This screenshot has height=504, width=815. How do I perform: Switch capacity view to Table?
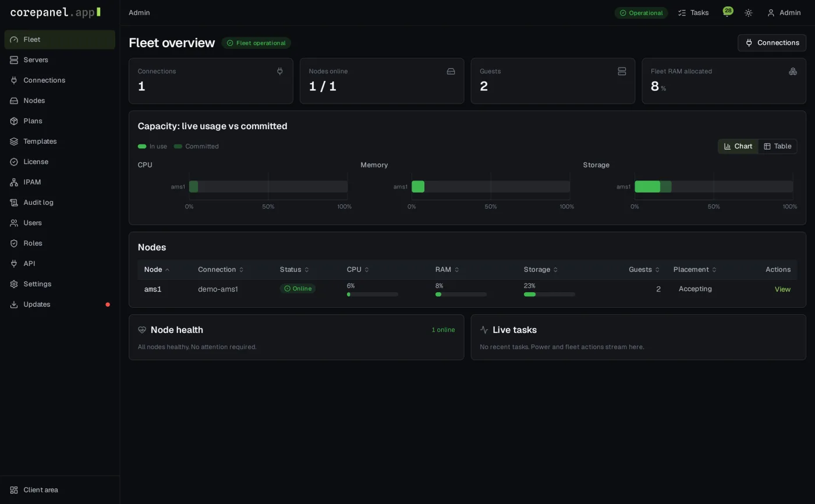click(778, 147)
